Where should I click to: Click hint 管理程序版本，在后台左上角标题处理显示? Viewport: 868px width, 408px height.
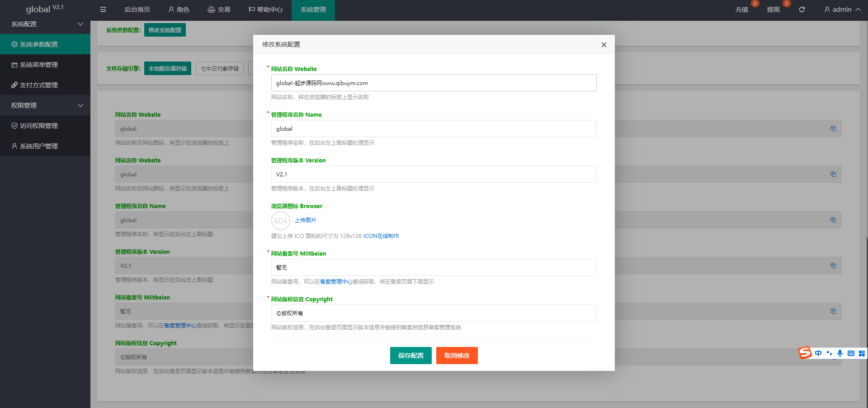323,189
